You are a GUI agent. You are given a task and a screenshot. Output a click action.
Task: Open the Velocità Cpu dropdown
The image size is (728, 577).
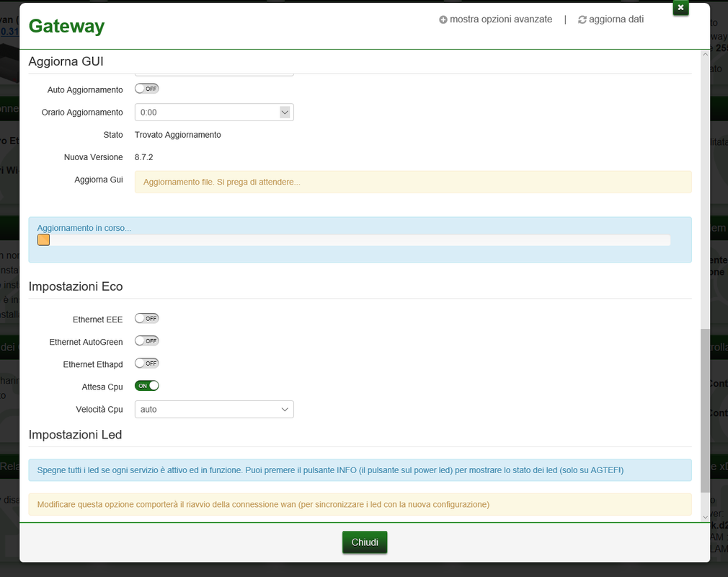(x=214, y=409)
